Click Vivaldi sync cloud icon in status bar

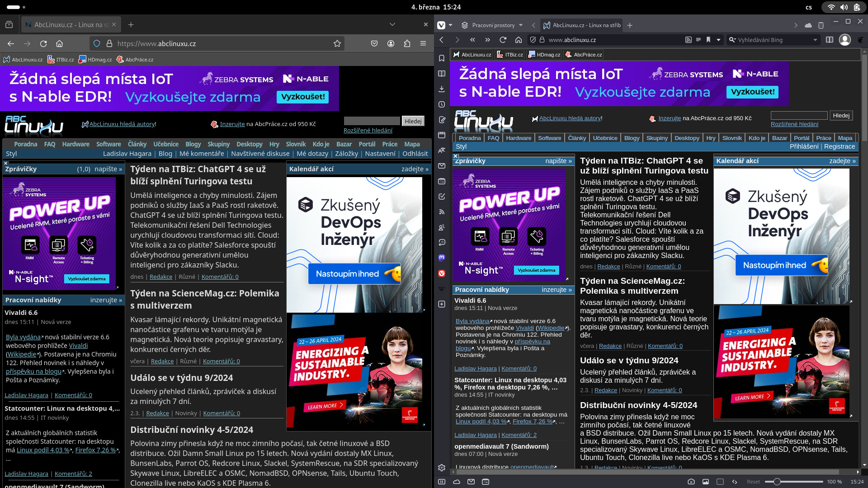click(456, 482)
